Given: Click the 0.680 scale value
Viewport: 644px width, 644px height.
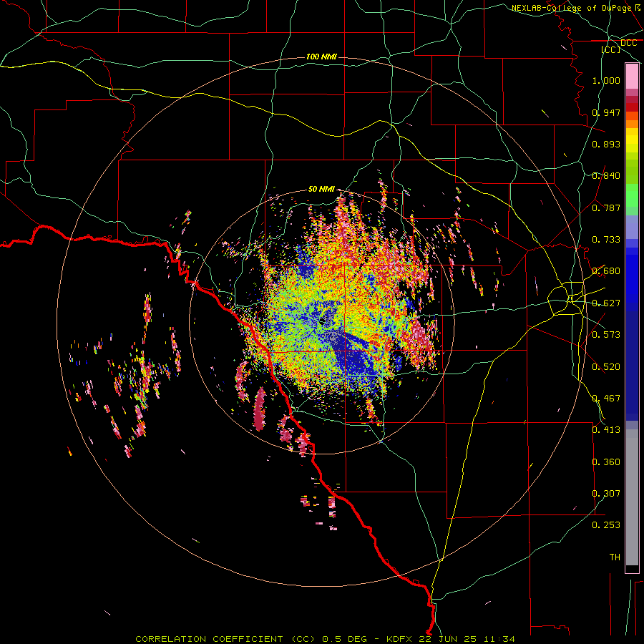Looking at the screenshot, I should coord(606,271).
